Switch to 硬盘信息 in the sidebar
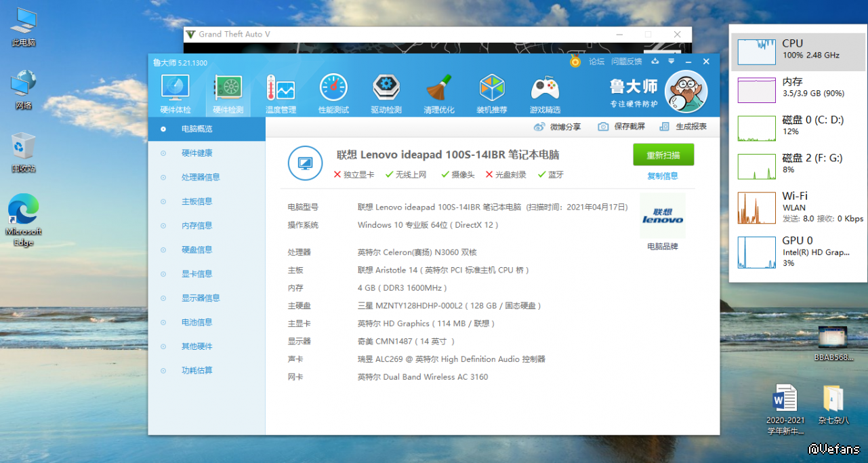The image size is (868, 463). [197, 250]
